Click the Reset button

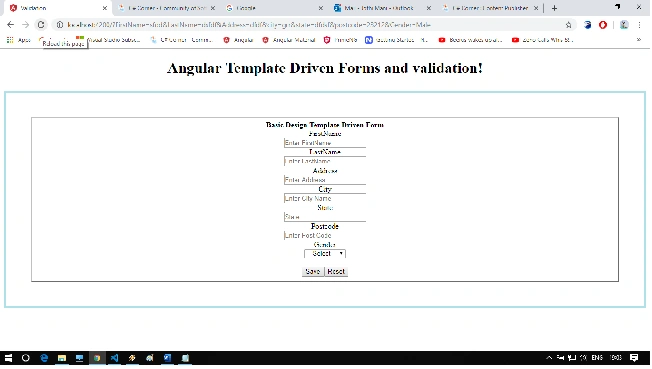coord(336,272)
